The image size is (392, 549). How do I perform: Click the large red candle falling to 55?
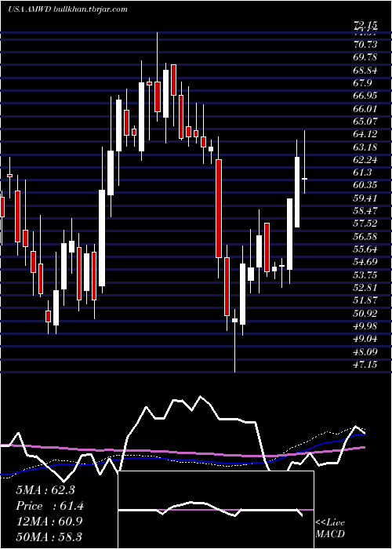219,209
